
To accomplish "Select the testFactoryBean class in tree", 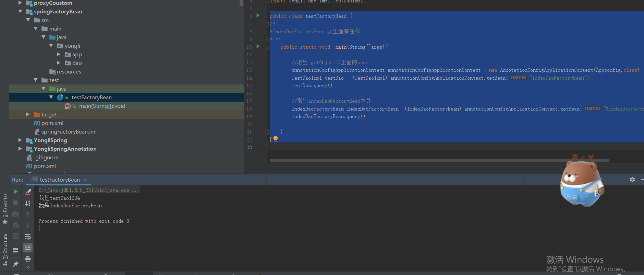I will pyautogui.click(x=92, y=98).
